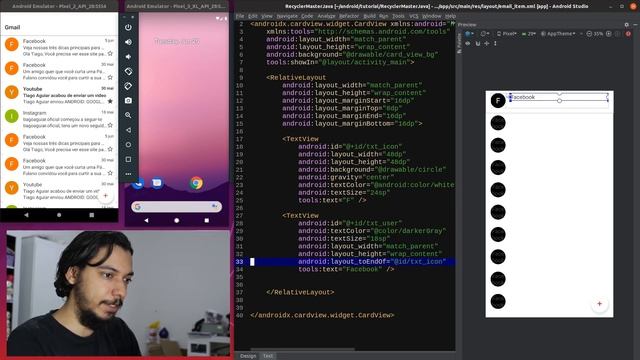
Task: Star the Instagram email in Gmail emulator
Action: point(110,125)
